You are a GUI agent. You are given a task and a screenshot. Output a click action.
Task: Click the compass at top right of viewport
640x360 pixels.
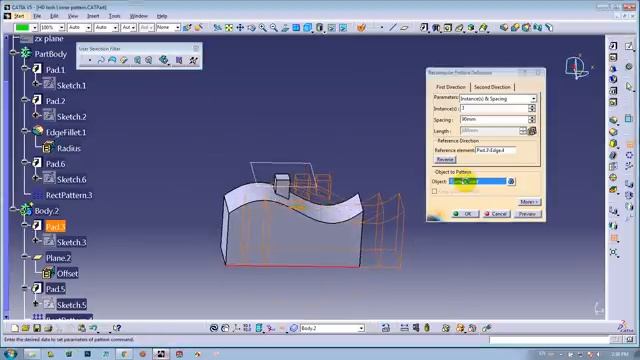[x=576, y=67]
